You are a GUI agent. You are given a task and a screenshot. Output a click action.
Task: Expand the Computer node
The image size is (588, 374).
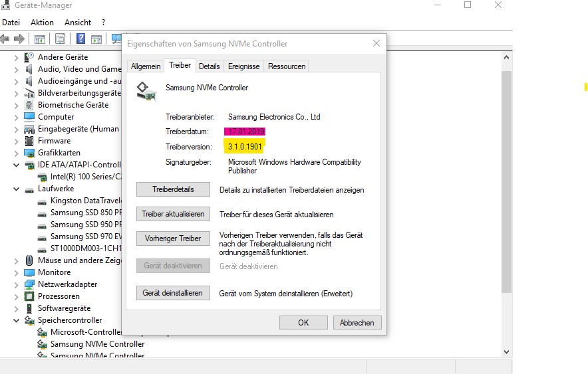click(16, 118)
